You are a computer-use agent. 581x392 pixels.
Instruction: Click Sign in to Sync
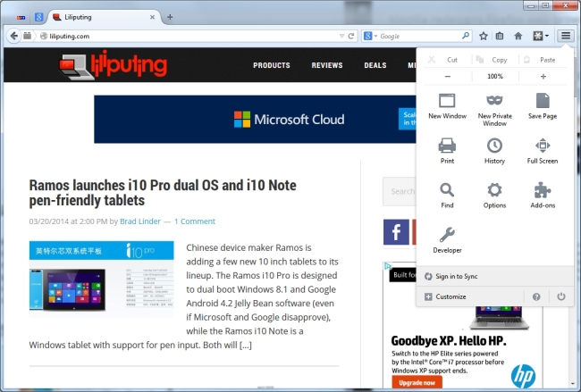click(x=495, y=276)
